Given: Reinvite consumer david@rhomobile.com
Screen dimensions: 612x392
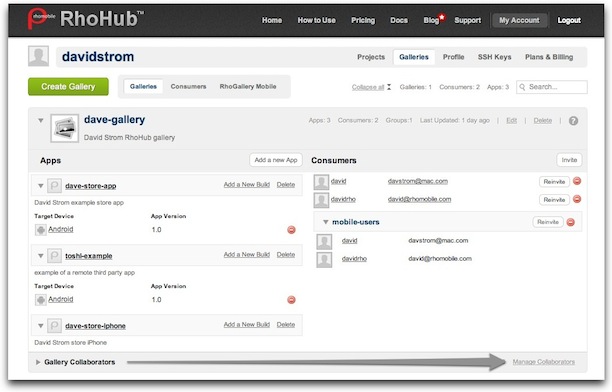Looking at the screenshot, I should coord(554,200).
